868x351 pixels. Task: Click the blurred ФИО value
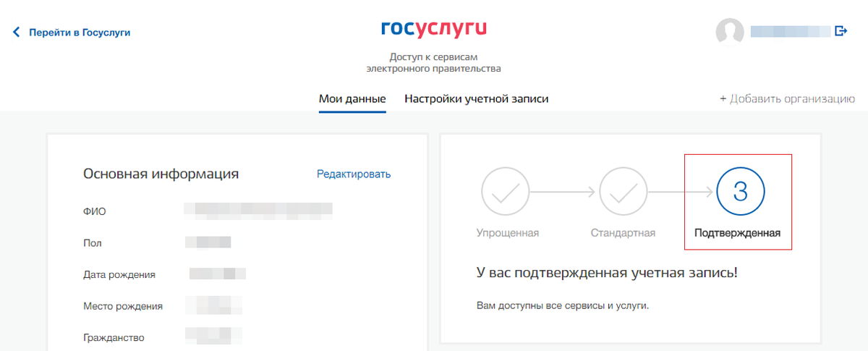[258, 211]
